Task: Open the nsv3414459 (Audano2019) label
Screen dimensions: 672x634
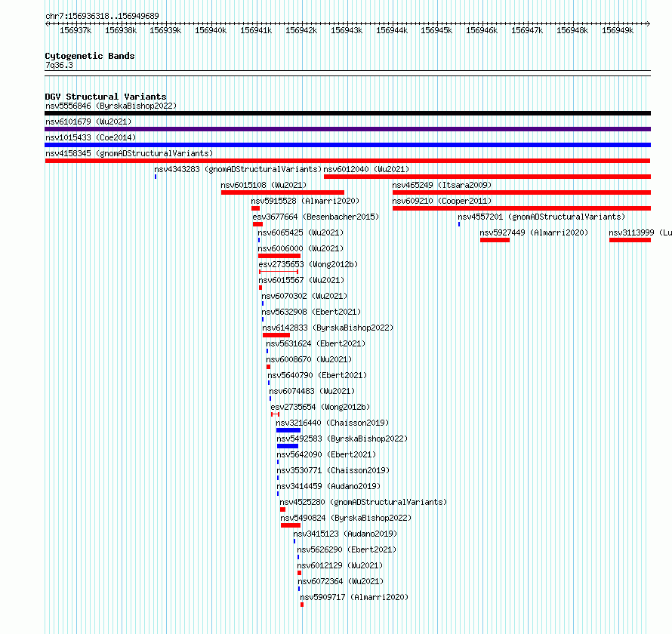Action: pos(328,486)
